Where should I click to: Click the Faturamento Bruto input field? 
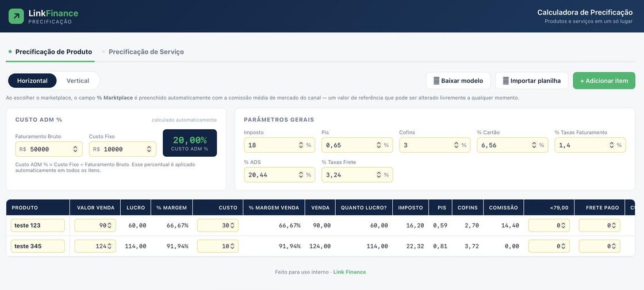pyautogui.click(x=49, y=149)
